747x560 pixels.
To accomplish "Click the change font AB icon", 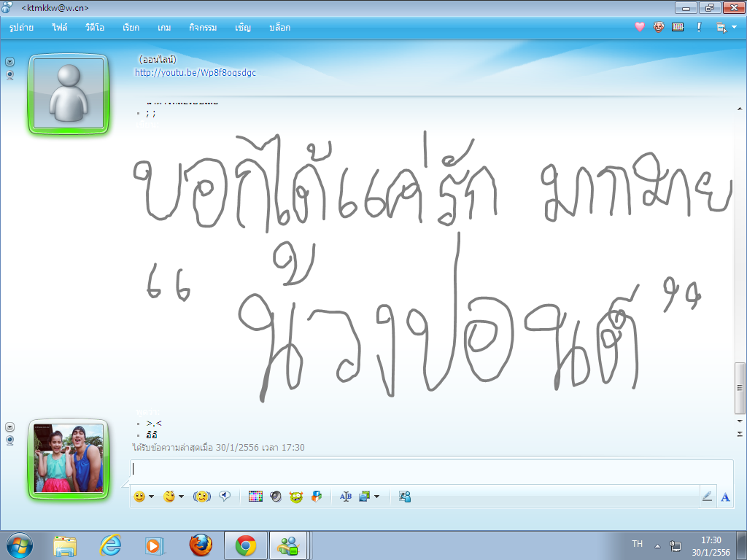I will point(345,497).
